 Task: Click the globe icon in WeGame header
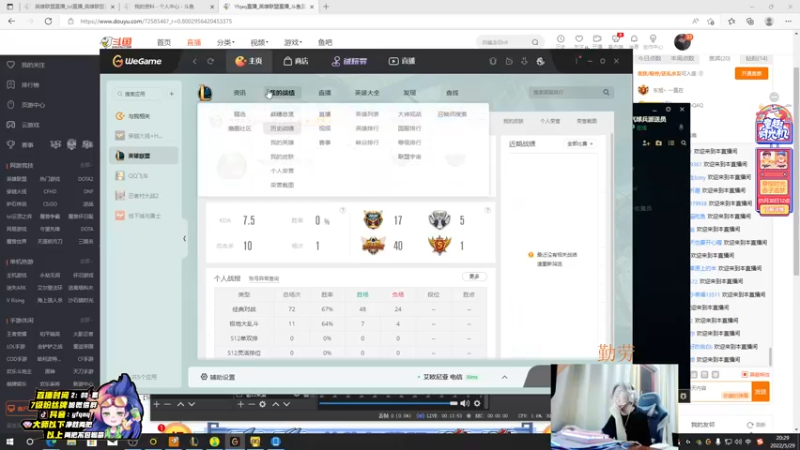click(x=540, y=61)
